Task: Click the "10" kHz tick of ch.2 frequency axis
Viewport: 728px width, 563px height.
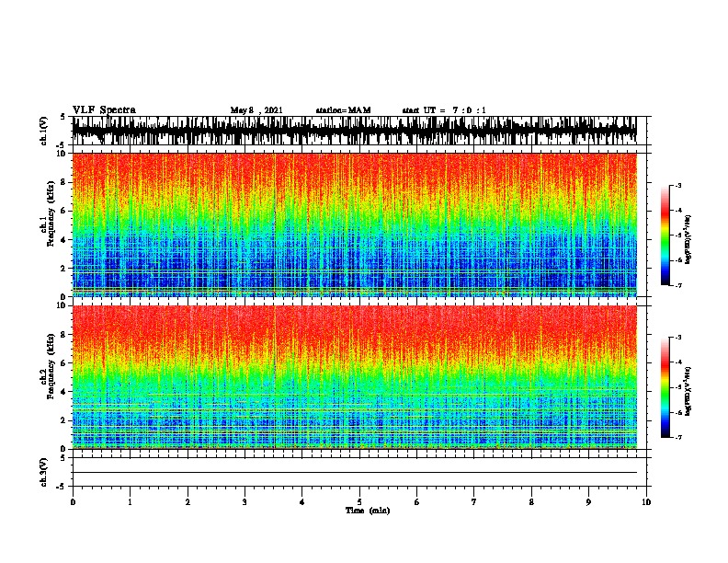Action: click(63, 305)
